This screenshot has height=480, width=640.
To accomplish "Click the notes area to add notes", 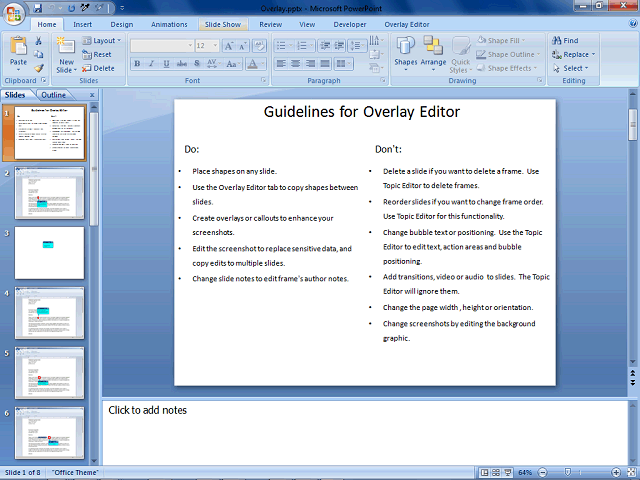I will (364, 432).
